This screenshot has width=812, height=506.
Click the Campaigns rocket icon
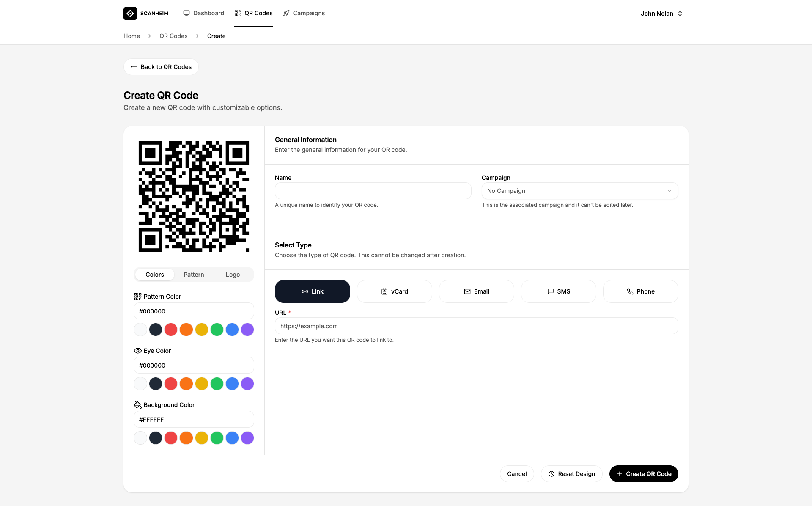click(x=286, y=13)
